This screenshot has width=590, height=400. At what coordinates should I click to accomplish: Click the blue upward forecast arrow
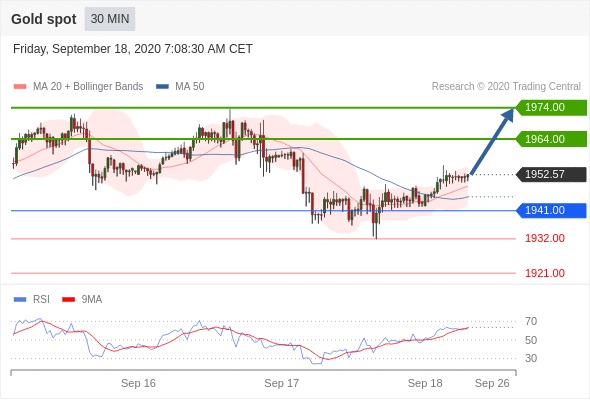[492, 141]
